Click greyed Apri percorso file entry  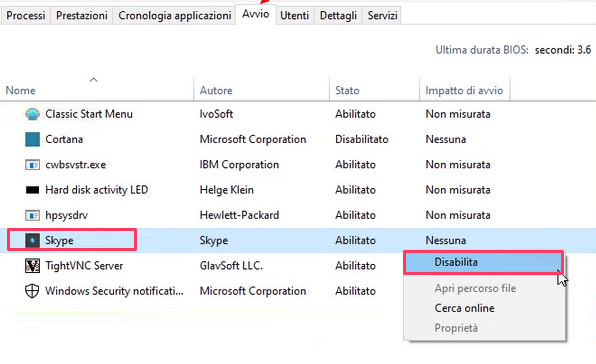pyautogui.click(x=475, y=288)
